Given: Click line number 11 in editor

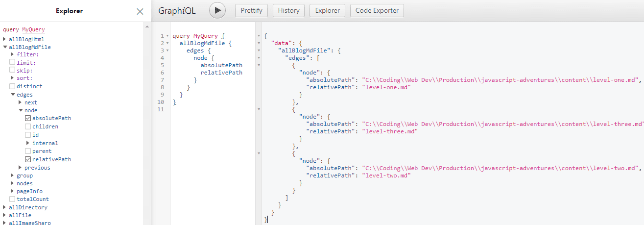Looking at the screenshot, I should (x=161, y=109).
